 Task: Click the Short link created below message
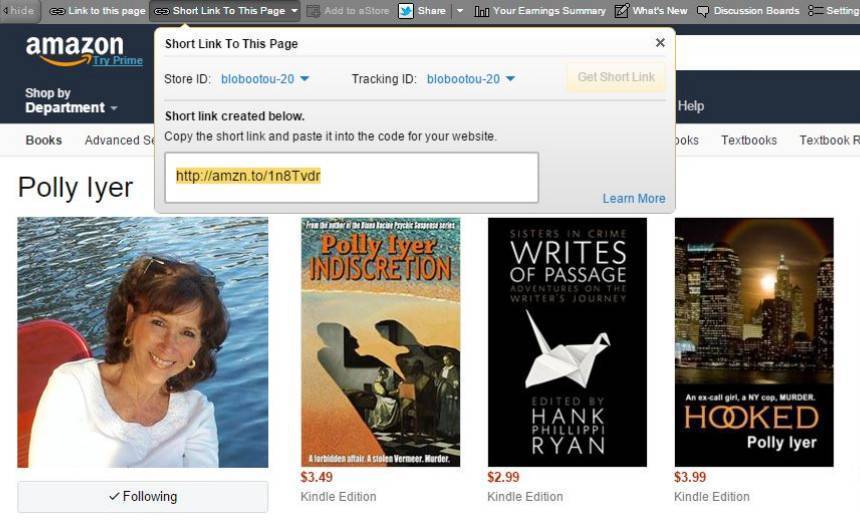(235, 116)
